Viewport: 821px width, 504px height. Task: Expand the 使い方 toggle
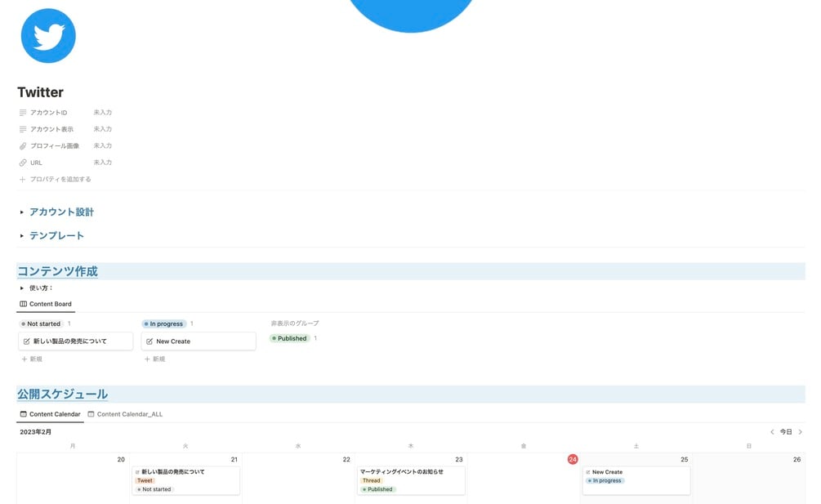coord(21,288)
